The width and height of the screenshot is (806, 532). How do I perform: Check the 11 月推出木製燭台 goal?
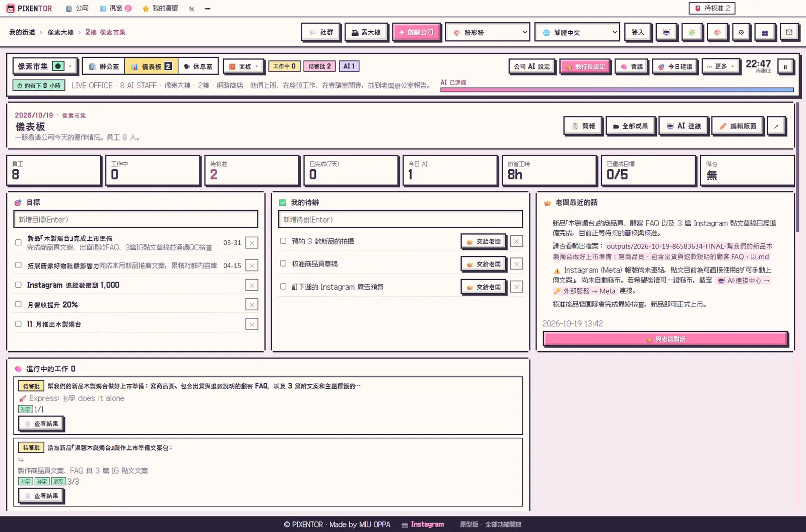point(18,324)
